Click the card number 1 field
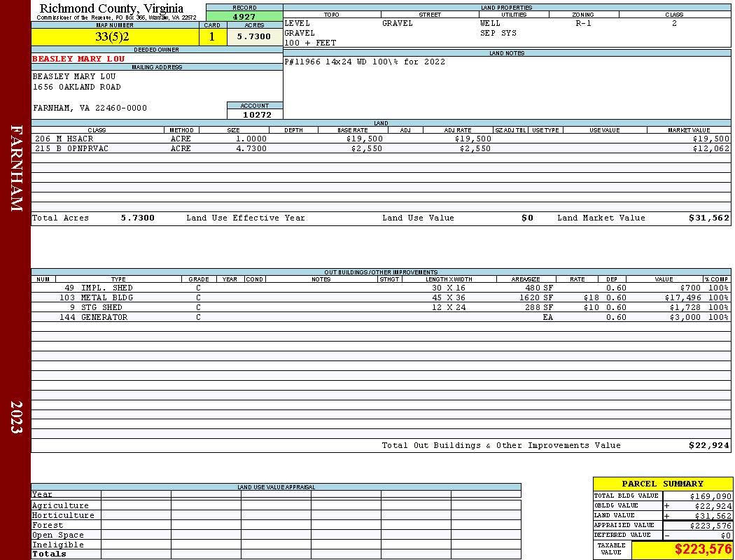 (x=212, y=36)
